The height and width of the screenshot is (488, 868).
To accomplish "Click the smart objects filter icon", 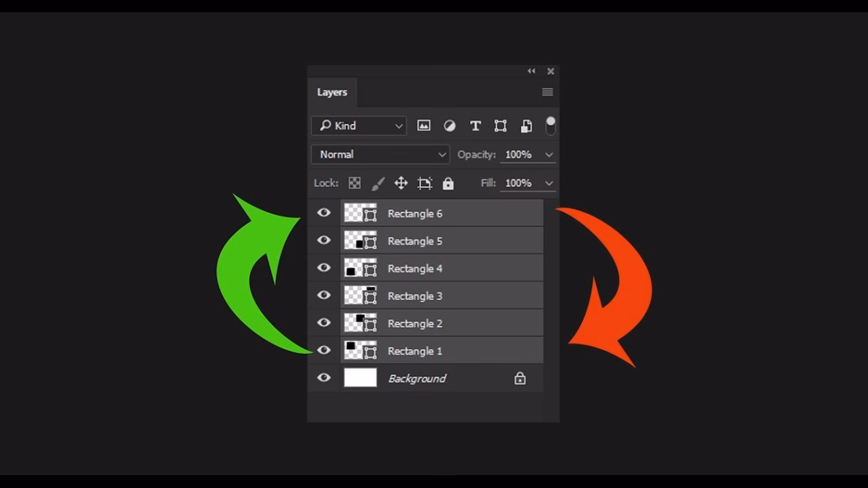I will [x=526, y=125].
